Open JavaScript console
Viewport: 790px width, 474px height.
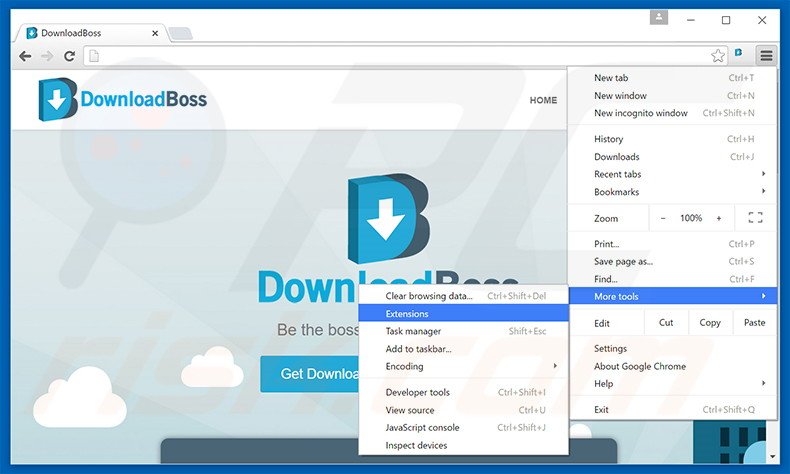tap(464, 428)
